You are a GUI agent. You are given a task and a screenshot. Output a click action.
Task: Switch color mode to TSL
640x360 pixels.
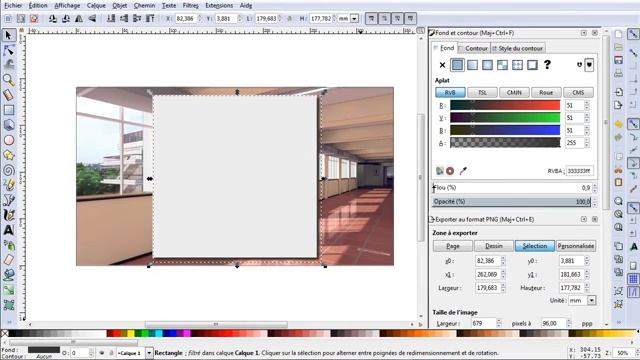pos(482,93)
